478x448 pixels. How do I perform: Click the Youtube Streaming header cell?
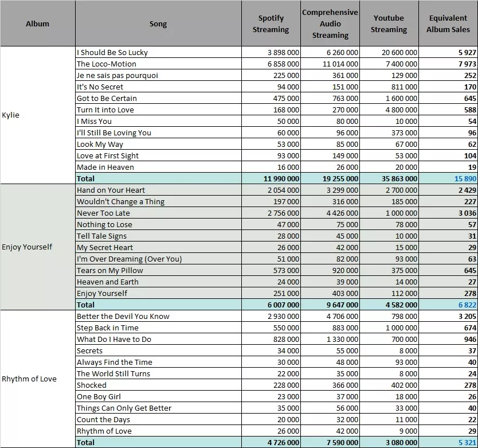[389, 24]
